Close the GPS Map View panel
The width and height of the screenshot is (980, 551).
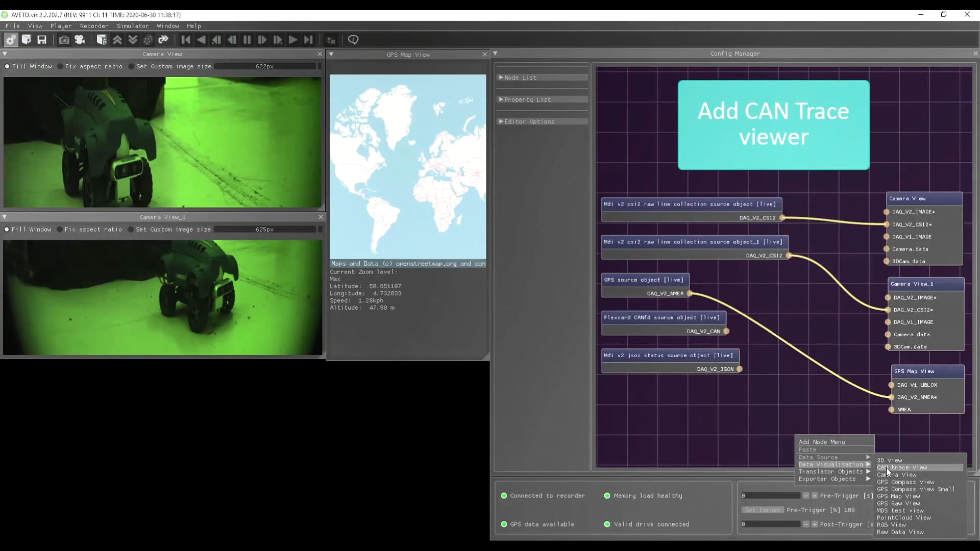[x=485, y=55]
